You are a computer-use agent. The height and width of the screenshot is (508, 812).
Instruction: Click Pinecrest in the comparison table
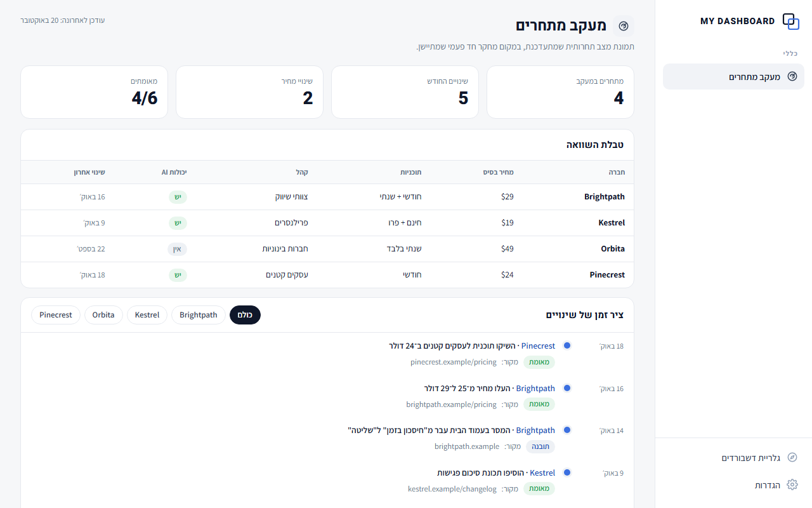pyautogui.click(x=607, y=275)
